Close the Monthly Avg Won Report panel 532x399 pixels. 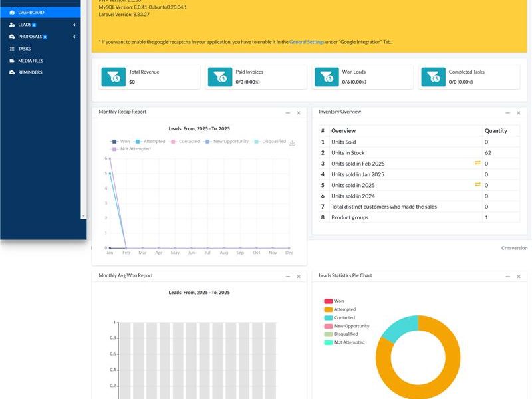[x=299, y=277]
